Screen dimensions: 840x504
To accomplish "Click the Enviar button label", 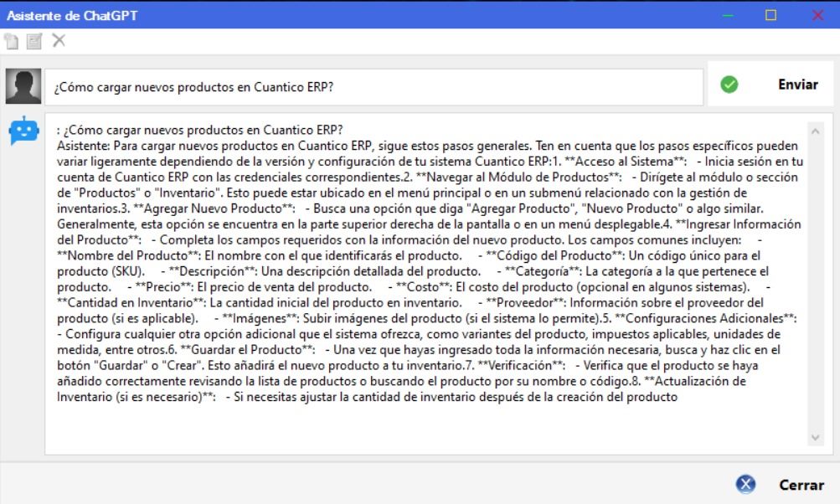I will [797, 85].
